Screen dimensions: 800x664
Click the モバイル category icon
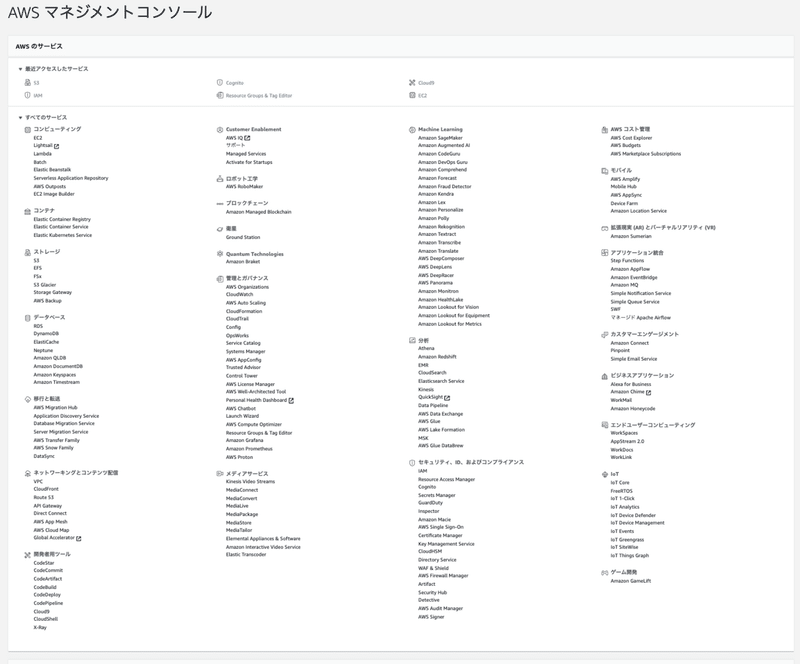[x=605, y=170]
